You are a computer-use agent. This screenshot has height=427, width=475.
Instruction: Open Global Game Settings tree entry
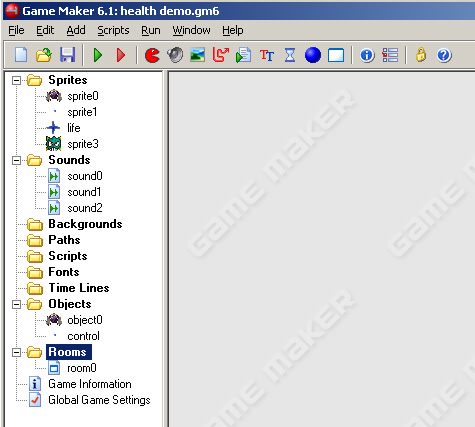[99, 400]
